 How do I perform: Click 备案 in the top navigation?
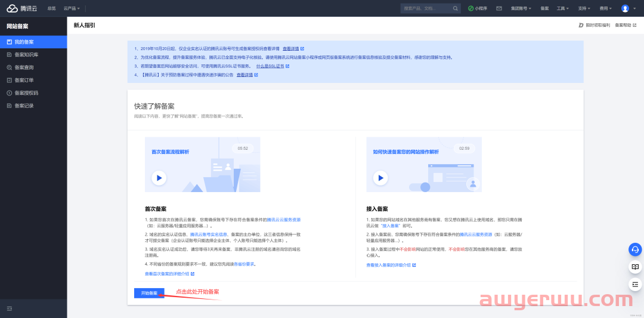pos(544,8)
